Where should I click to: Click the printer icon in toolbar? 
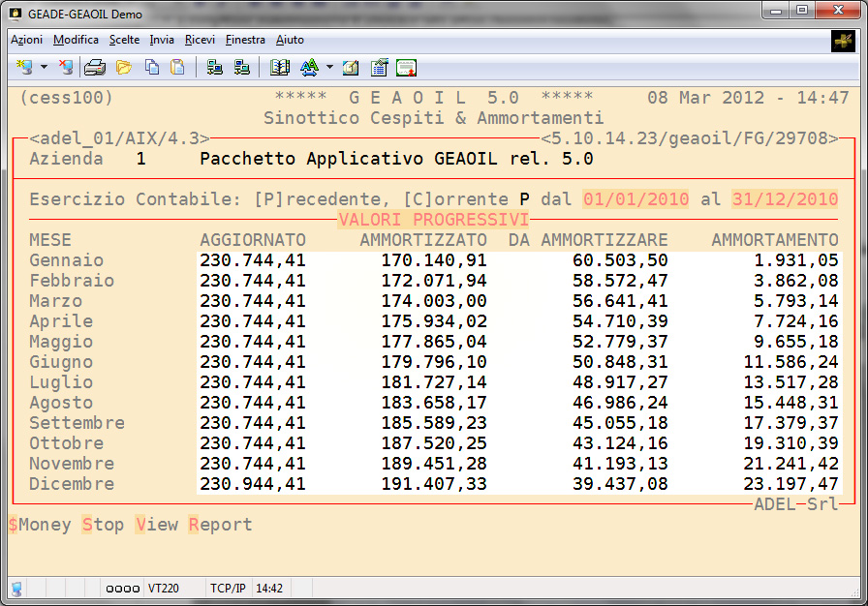[x=95, y=67]
